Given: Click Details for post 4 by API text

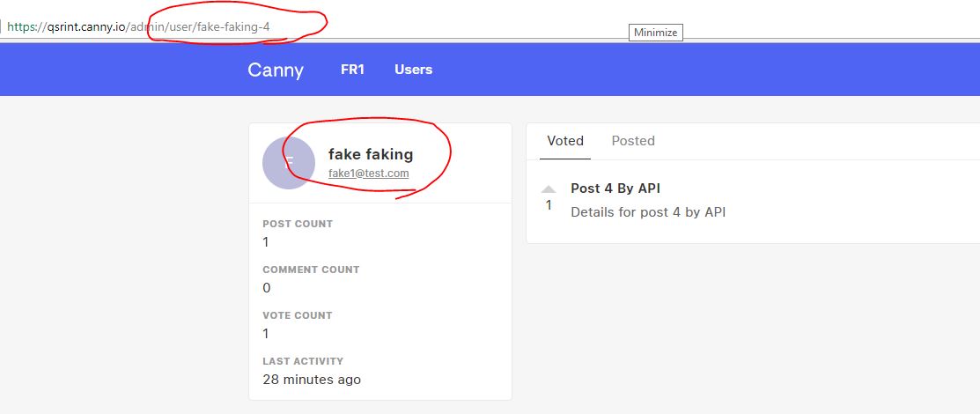Looking at the screenshot, I should tap(648, 212).
